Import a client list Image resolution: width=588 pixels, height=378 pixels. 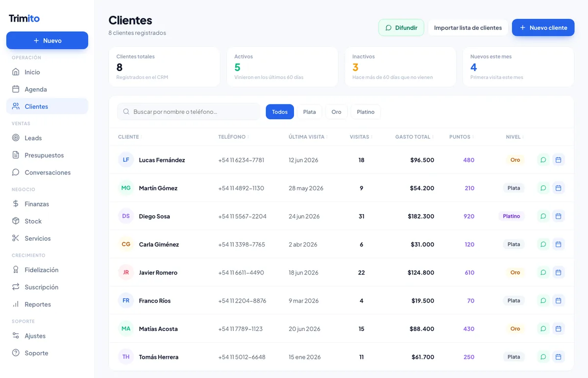pos(468,28)
